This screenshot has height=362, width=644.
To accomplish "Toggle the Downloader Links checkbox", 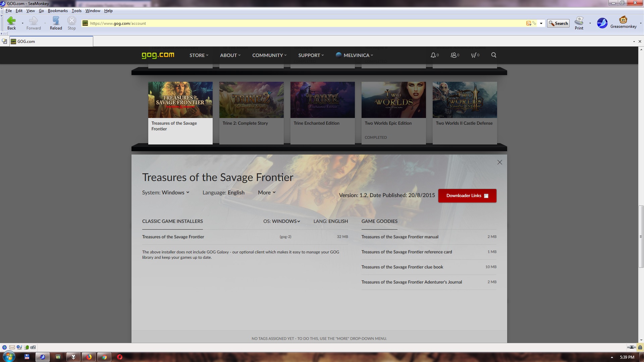I will click(x=486, y=196).
